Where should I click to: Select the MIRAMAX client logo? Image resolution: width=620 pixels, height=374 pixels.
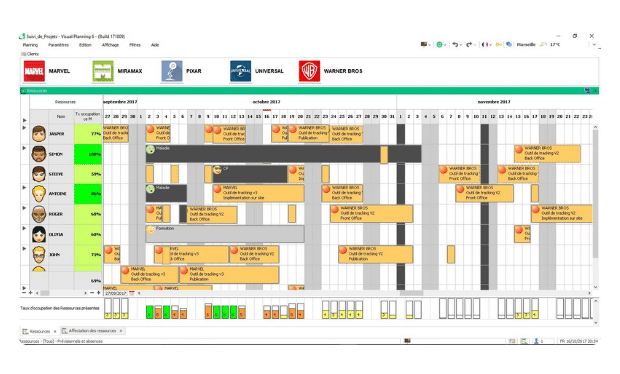point(103,71)
